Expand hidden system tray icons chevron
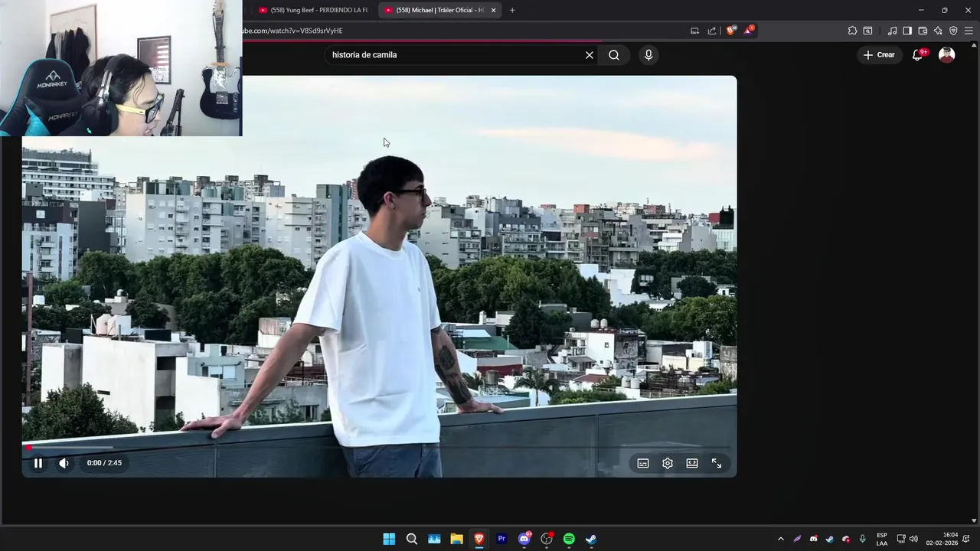Screen dimensions: 980x551 pyautogui.click(x=780, y=539)
